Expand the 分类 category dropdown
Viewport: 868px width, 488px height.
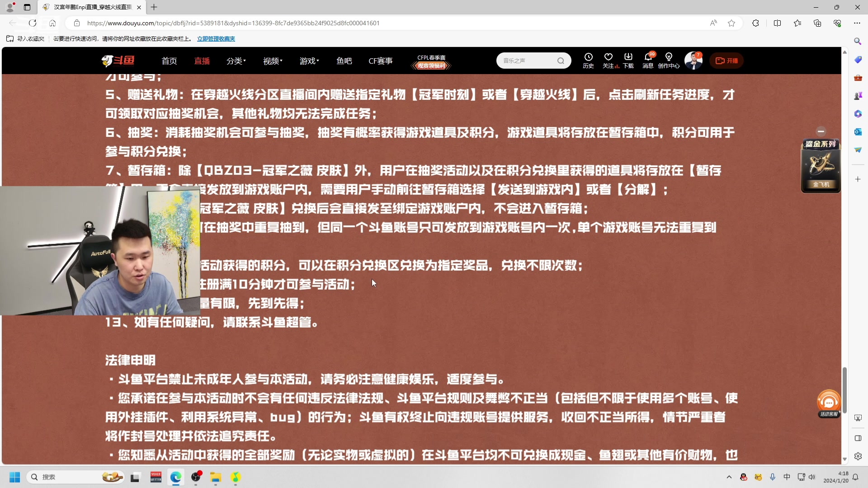pos(236,61)
